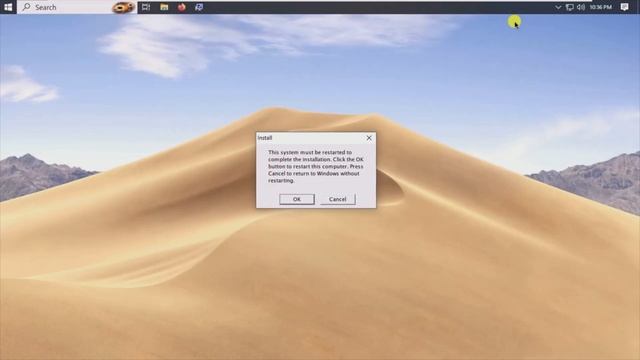640x360 pixels.
Task: Click the search highlight image in the Search box
Action: click(124, 7)
